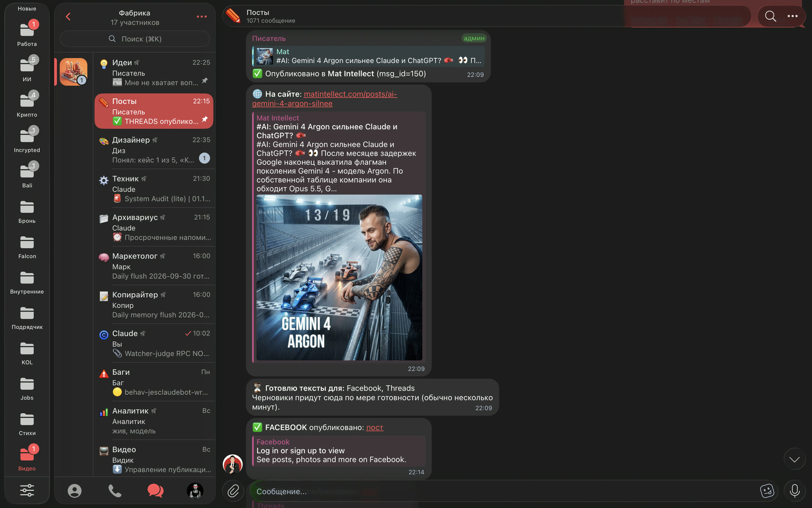Switch to Calls tab in bottom bar
This screenshot has width=812, height=508.
(115, 491)
